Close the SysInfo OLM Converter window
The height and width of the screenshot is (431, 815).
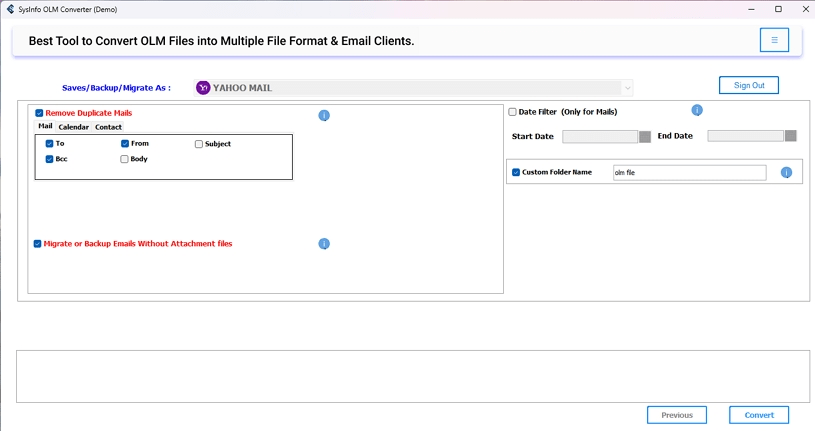[805, 9]
